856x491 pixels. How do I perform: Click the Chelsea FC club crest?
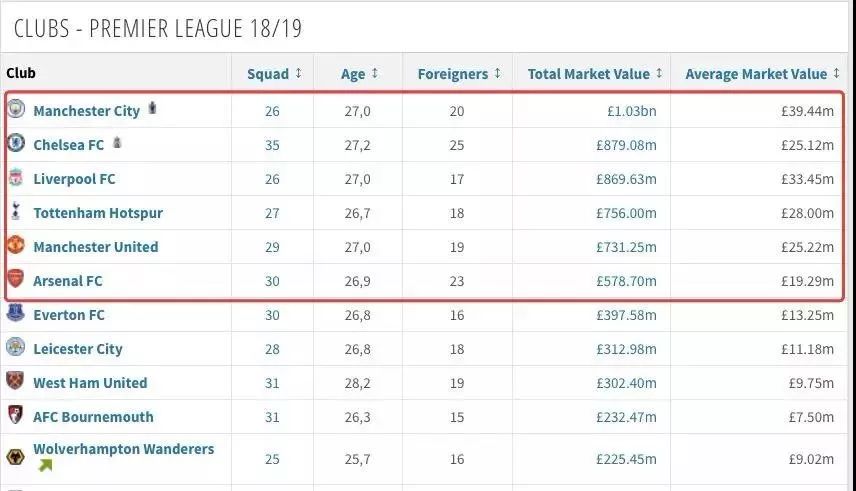15,144
